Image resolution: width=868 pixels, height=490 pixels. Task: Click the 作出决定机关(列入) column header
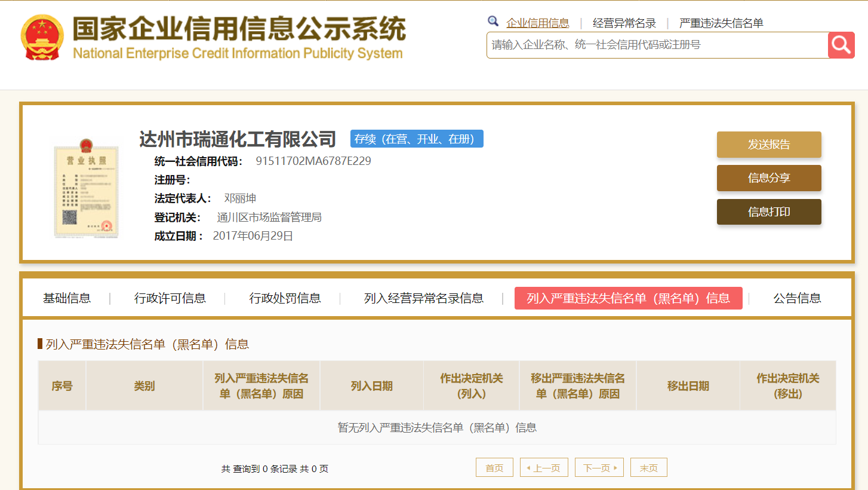pos(472,386)
